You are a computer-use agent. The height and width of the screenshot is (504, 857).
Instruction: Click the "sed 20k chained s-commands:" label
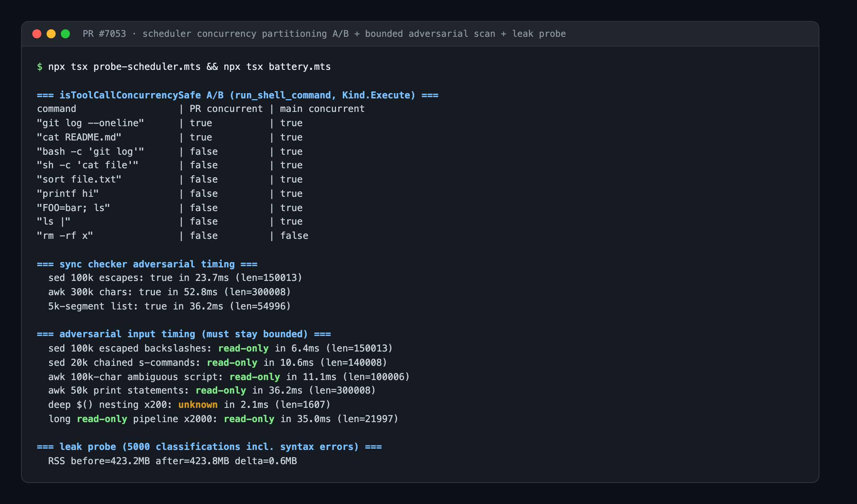[124, 363]
